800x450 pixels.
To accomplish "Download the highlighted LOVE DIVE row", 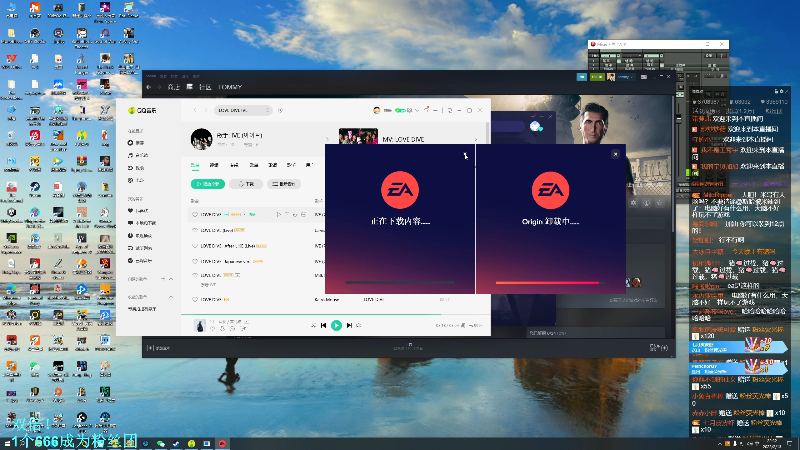I will (295, 215).
